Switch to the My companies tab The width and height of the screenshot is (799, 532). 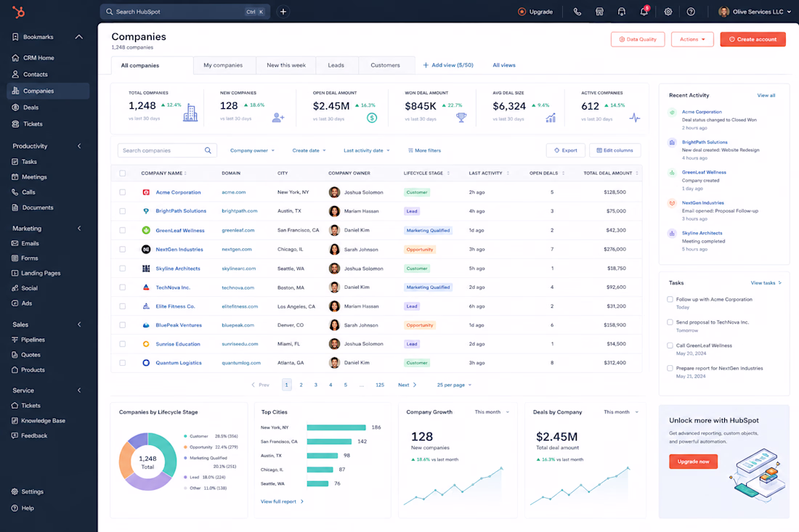(x=223, y=65)
